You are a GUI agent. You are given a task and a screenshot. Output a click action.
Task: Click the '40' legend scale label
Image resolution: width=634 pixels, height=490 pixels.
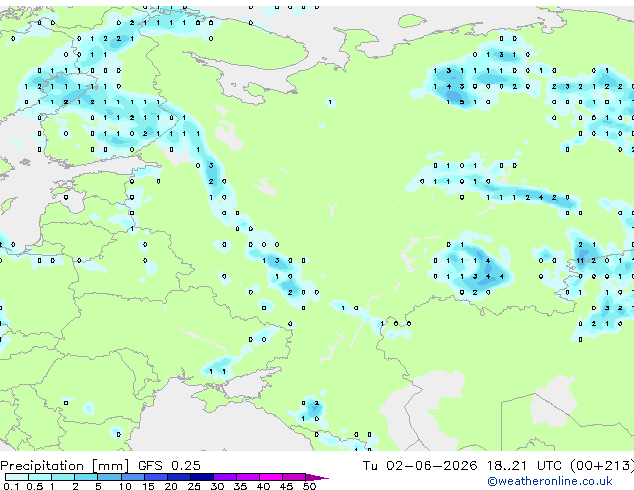click(263, 486)
